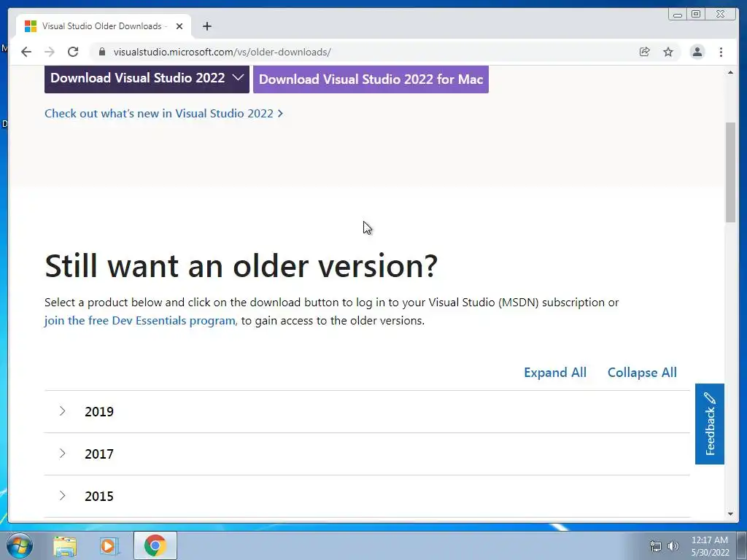The width and height of the screenshot is (747, 560).
Task: Bookmark this page with the star icon
Action: [668, 52]
